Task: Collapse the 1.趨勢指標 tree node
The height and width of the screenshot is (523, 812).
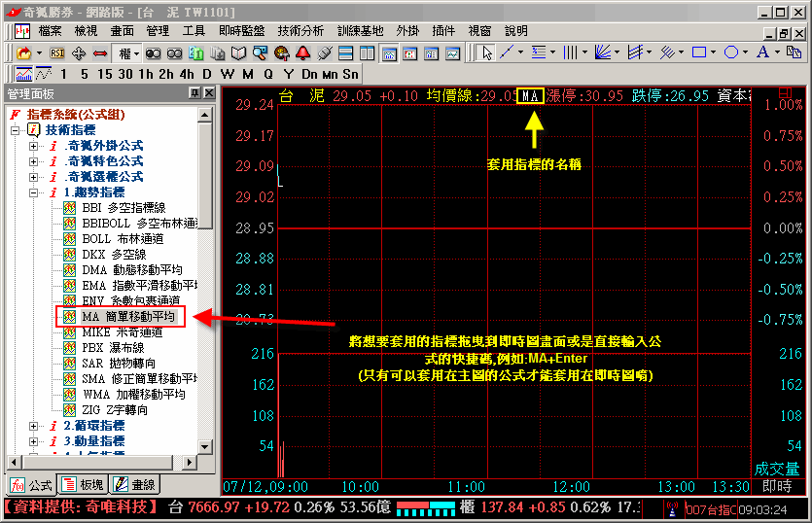Action: (x=34, y=192)
